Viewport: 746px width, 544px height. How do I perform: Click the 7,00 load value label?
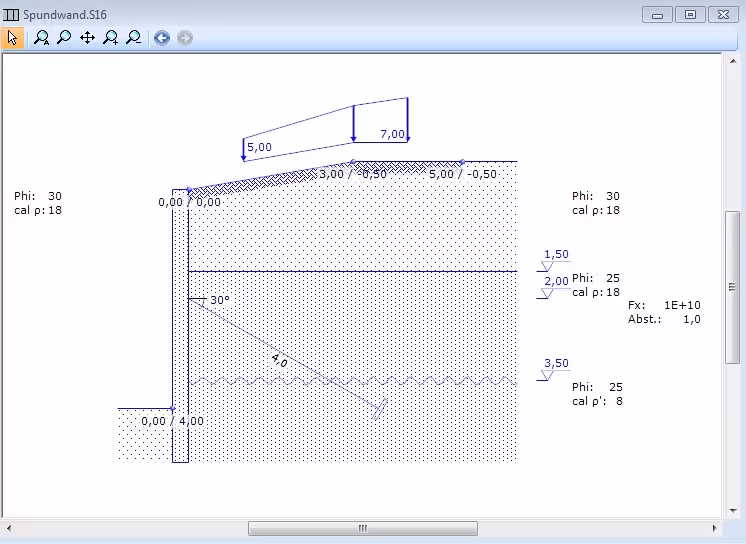[392, 134]
